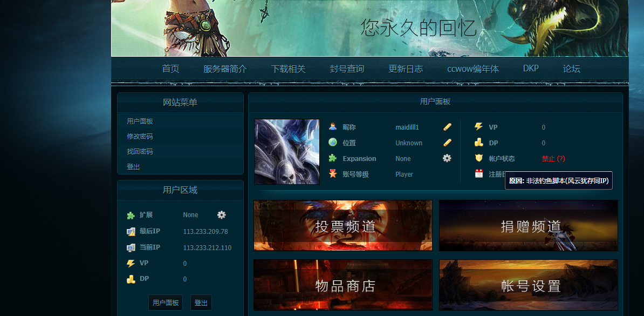Screen dimensions: 644x316
Task: Click gear icon in the user panel Expansion row
Action: pos(447,158)
